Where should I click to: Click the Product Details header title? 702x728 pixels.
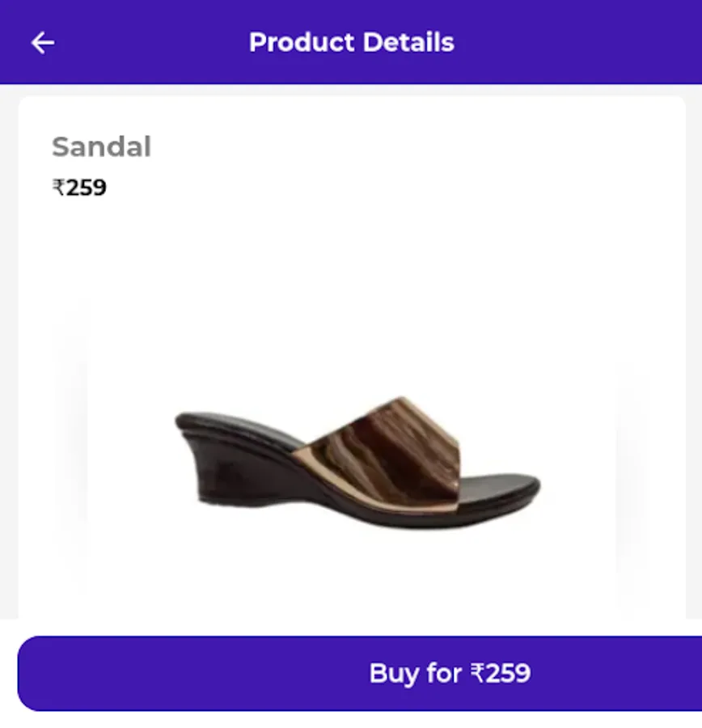point(351,42)
